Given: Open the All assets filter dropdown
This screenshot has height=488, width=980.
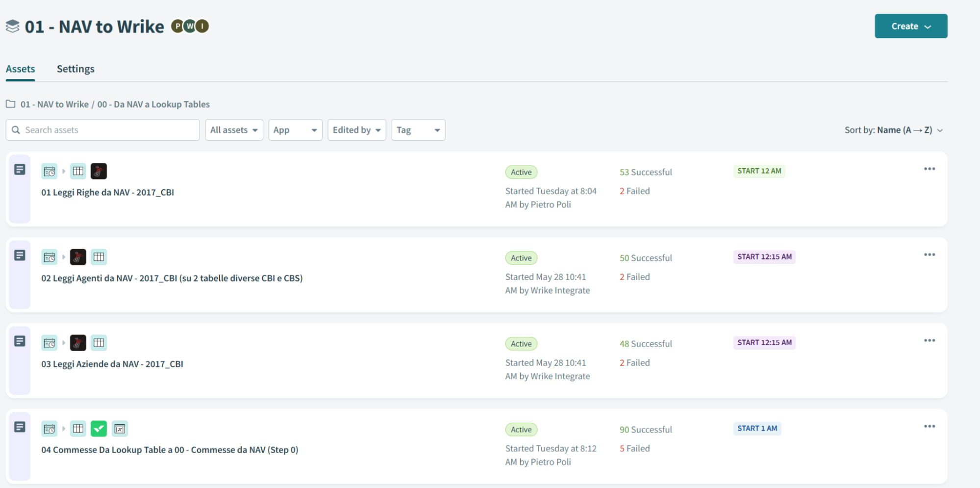Looking at the screenshot, I should [x=234, y=130].
